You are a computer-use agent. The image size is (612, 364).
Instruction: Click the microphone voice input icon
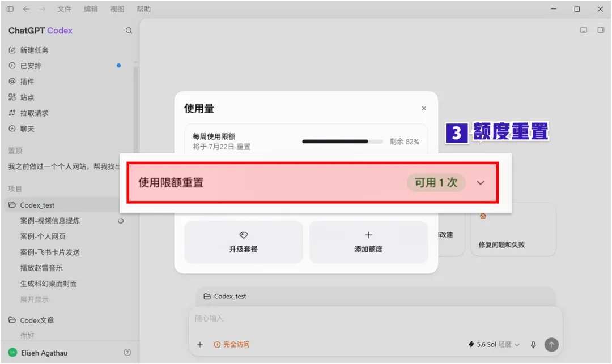tap(533, 345)
